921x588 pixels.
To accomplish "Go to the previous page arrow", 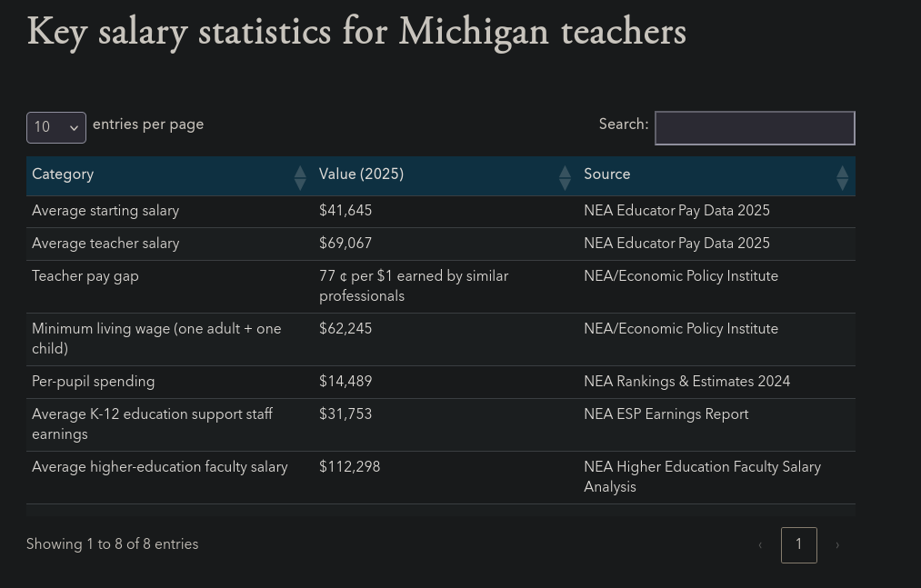I will [760, 545].
